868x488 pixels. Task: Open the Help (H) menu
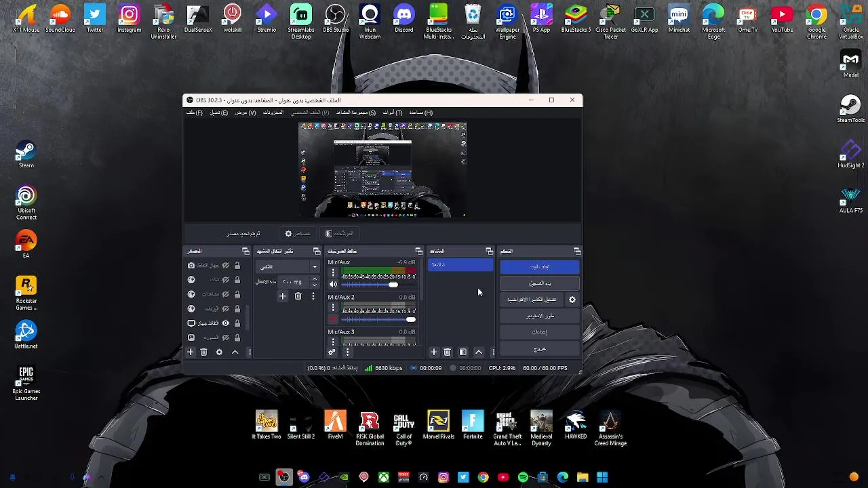pyautogui.click(x=420, y=113)
